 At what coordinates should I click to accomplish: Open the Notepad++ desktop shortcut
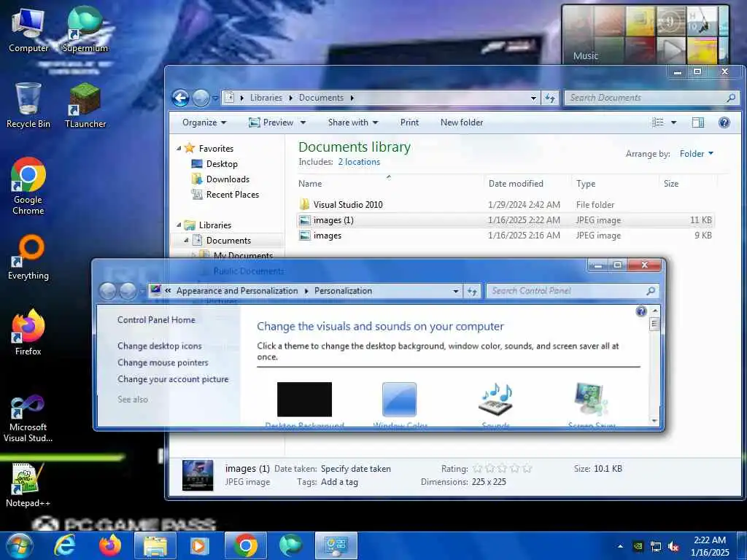[28, 485]
